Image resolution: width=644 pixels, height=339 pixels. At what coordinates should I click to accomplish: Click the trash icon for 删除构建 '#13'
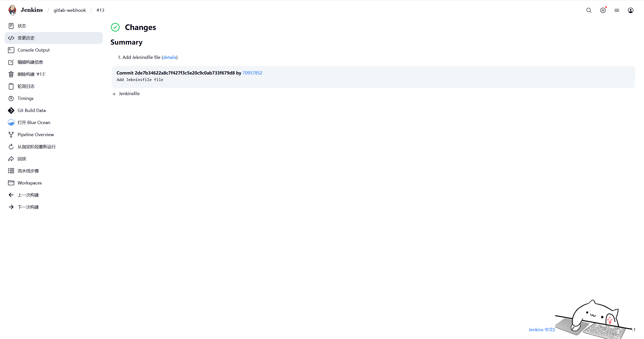point(11,74)
